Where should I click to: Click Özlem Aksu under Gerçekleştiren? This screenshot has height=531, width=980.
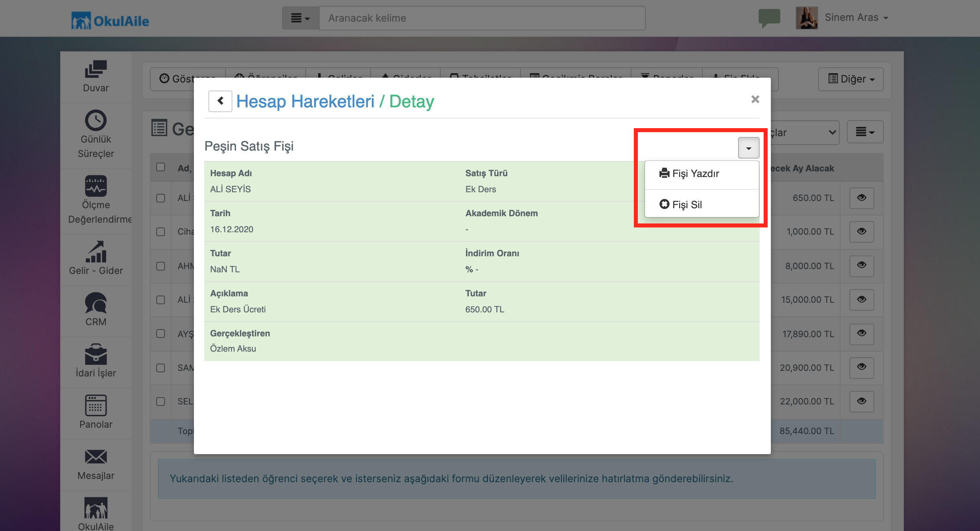click(233, 348)
